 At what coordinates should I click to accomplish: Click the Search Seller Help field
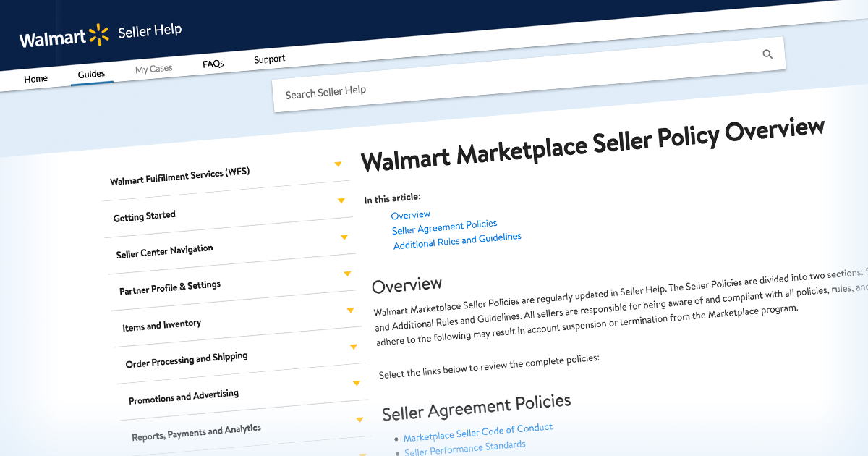pyautogui.click(x=528, y=74)
